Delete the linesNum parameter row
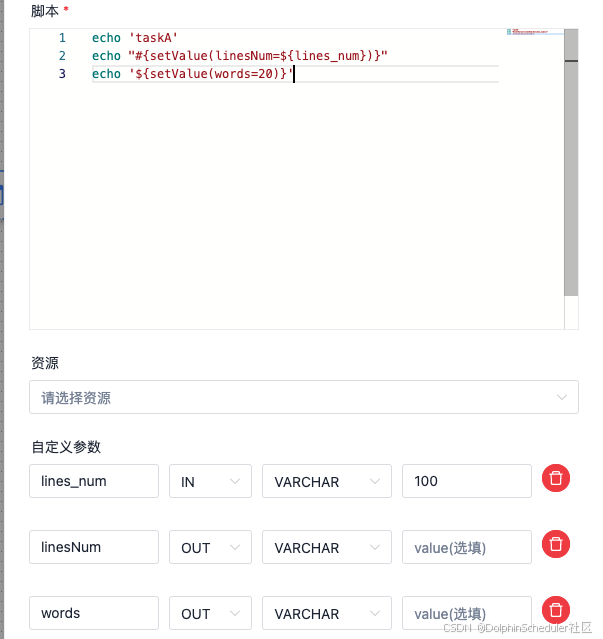This screenshot has height=639, width=603. click(556, 544)
